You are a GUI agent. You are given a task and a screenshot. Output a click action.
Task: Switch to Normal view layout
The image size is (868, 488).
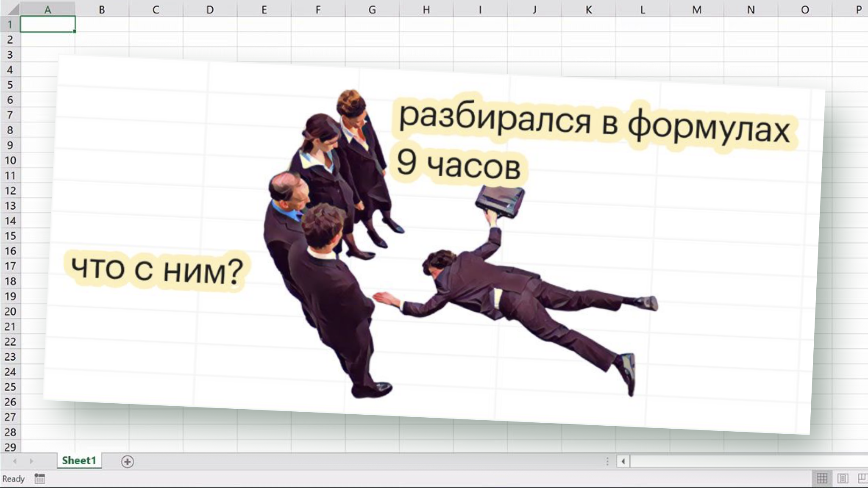click(822, 479)
